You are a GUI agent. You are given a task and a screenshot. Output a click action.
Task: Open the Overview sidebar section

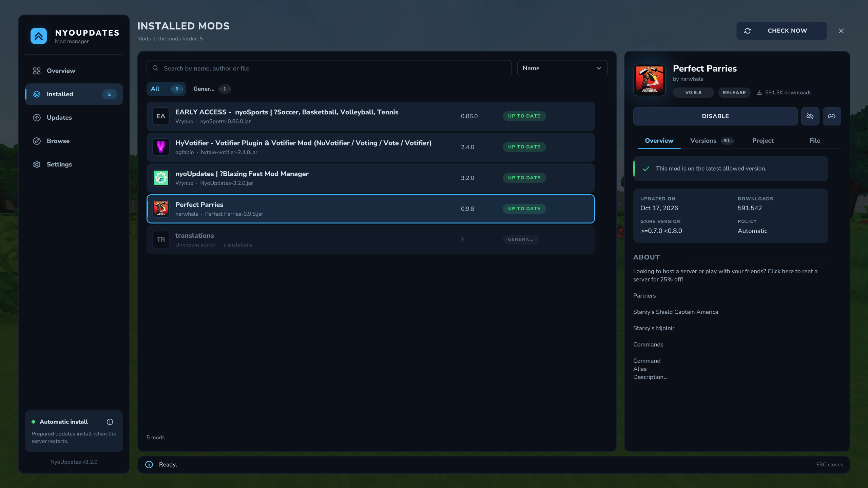tap(74, 71)
